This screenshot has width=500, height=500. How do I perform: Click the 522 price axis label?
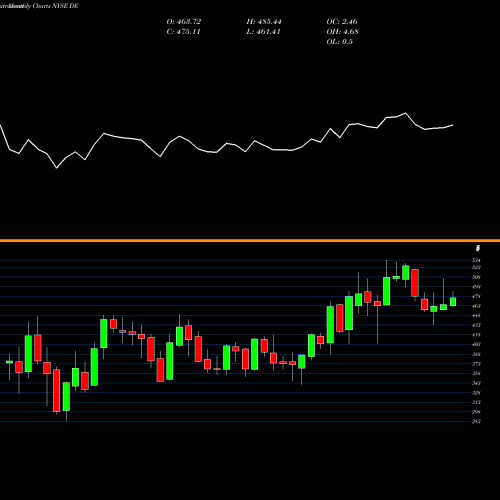click(x=476, y=268)
